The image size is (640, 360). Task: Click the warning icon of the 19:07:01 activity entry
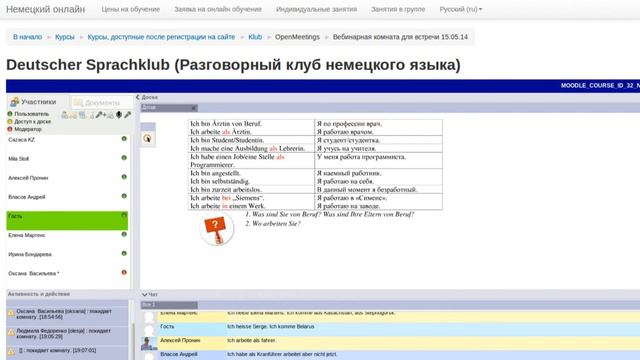click(x=11, y=351)
